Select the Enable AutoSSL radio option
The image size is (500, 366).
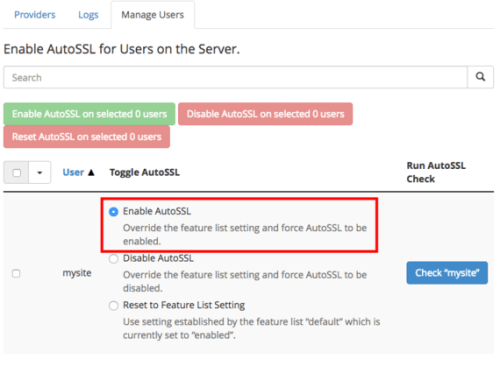pyautogui.click(x=114, y=212)
